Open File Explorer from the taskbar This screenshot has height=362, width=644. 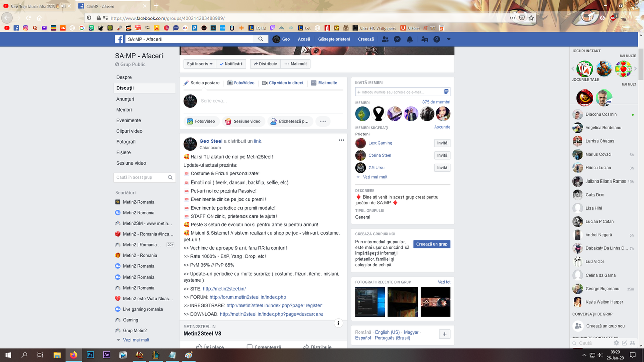click(57, 355)
